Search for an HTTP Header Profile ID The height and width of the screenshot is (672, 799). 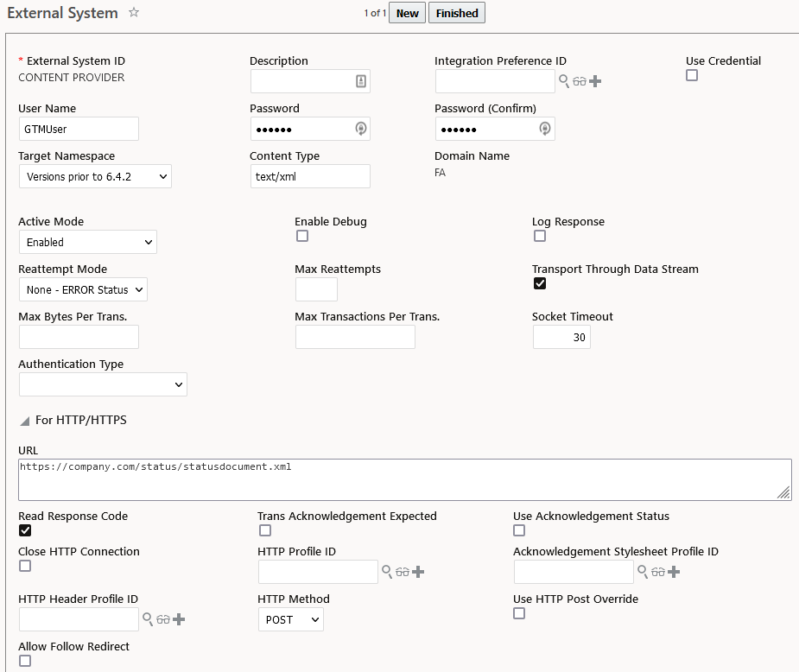click(148, 619)
